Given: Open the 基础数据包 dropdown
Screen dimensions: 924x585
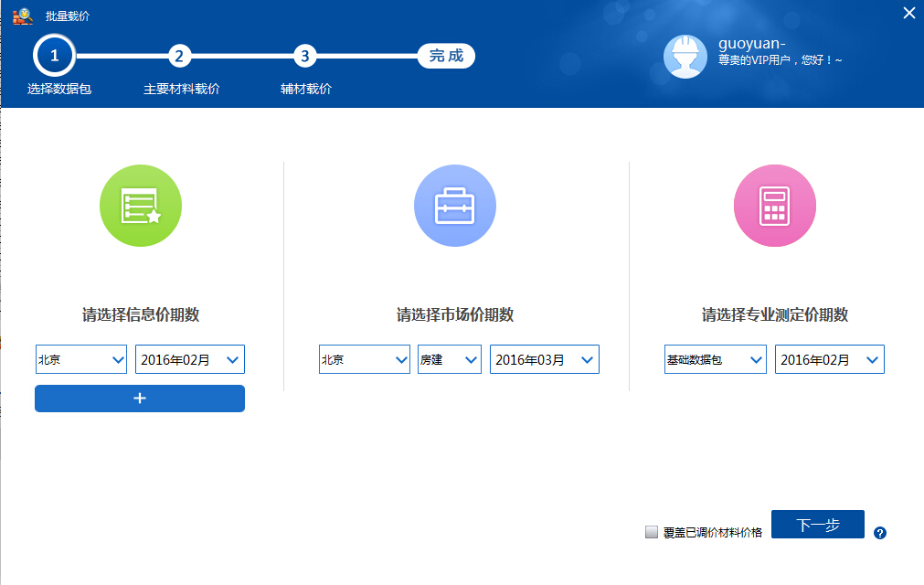Looking at the screenshot, I should pyautogui.click(x=716, y=360).
